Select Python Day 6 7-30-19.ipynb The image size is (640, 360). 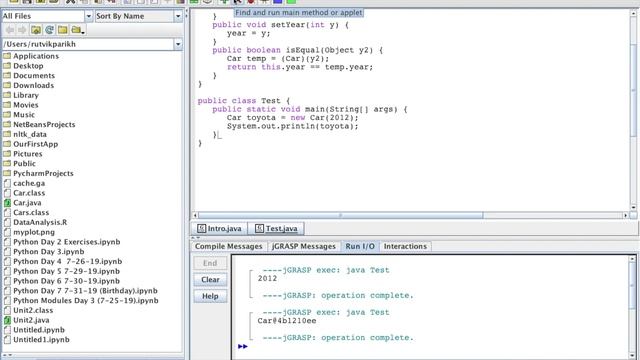pos(67,281)
